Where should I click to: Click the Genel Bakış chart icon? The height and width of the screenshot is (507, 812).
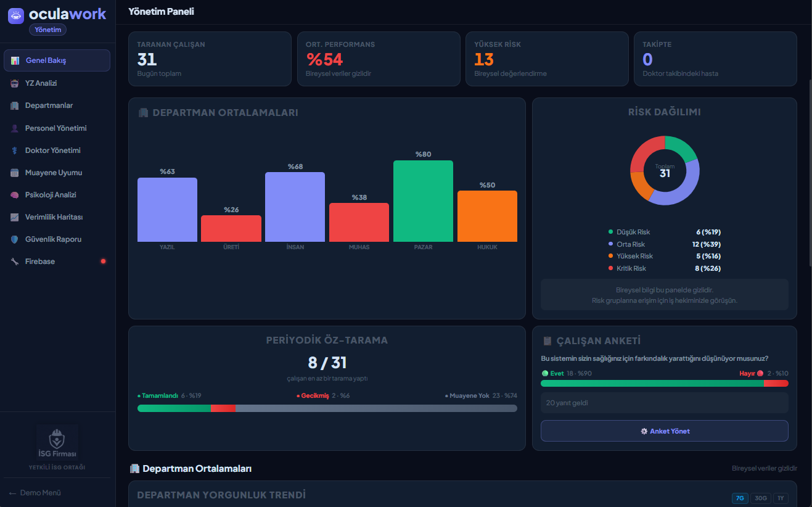15,60
